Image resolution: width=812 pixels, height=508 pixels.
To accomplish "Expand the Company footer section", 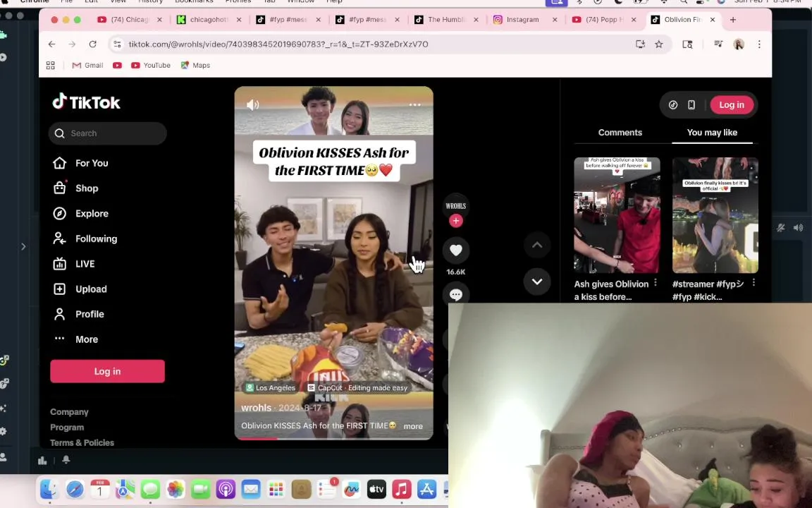I will click(69, 412).
